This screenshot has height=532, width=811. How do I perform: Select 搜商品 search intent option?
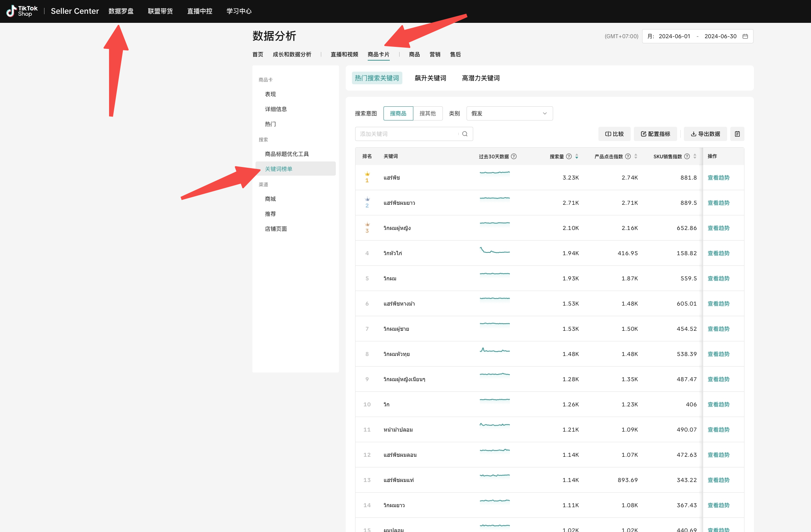398,113
